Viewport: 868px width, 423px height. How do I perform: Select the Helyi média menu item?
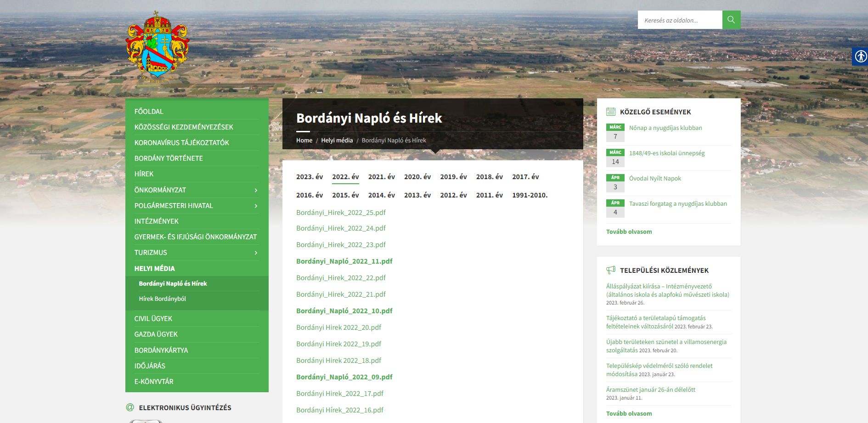pos(155,268)
